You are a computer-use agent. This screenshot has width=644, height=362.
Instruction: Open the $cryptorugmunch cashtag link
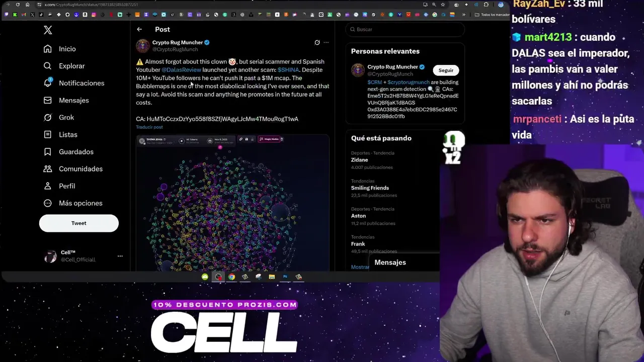(409, 82)
